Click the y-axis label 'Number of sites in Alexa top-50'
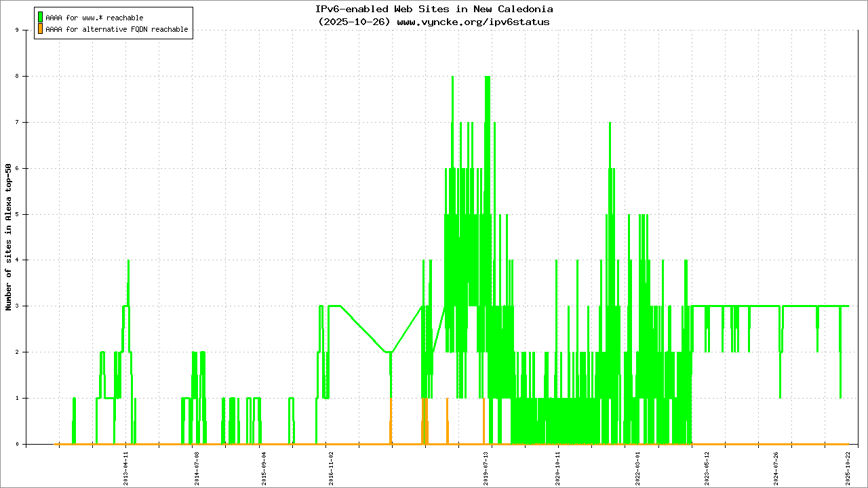Image resolution: width=868 pixels, height=488 pixels. click(8, 237)
